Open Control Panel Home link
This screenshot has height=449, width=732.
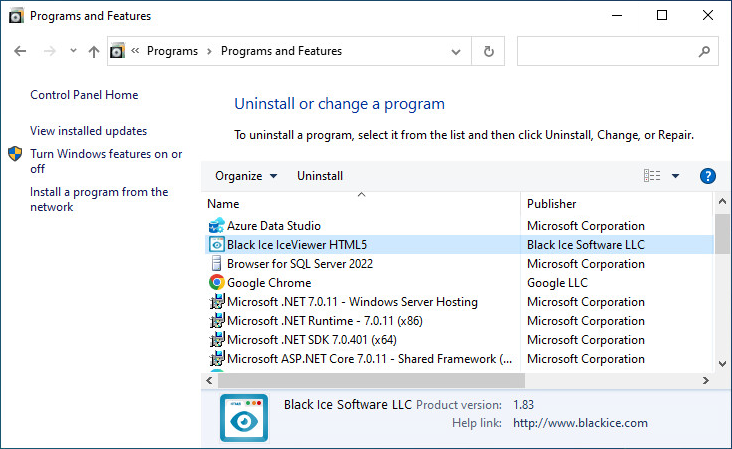(84, 95)
